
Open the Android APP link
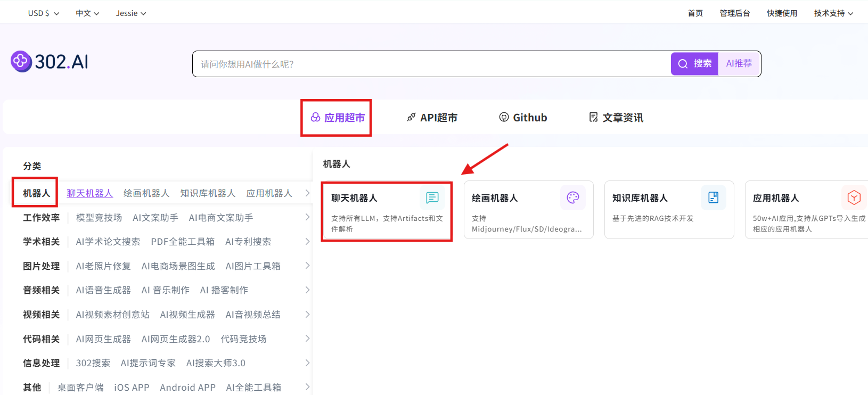coord(187,388)
